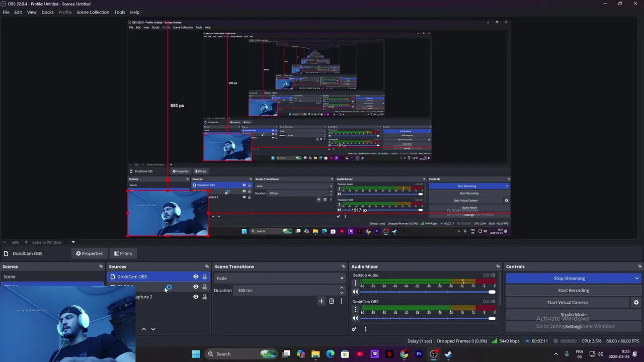Open the File menu
This screenshot has width=644, height=362.
[x=6, y=12]
